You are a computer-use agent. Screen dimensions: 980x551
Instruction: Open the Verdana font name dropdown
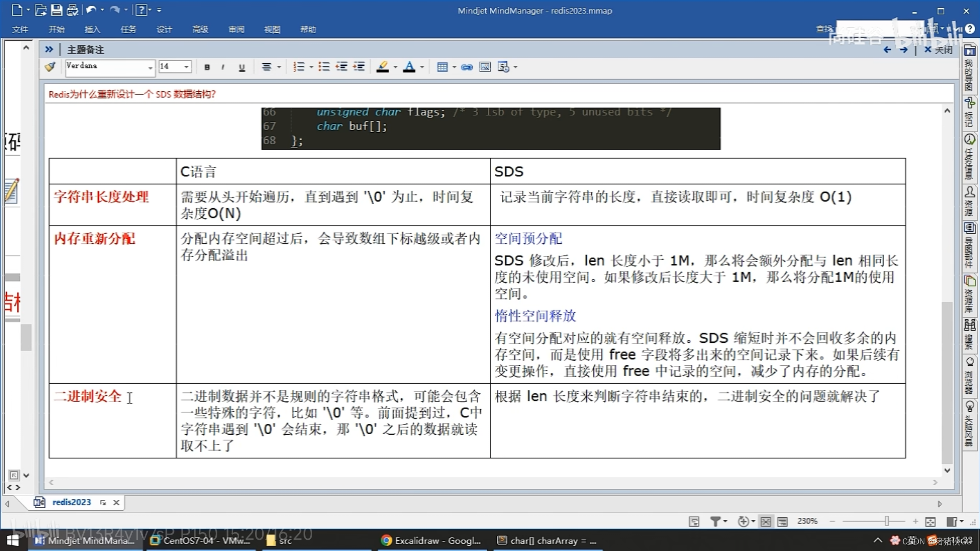(150, 67)
